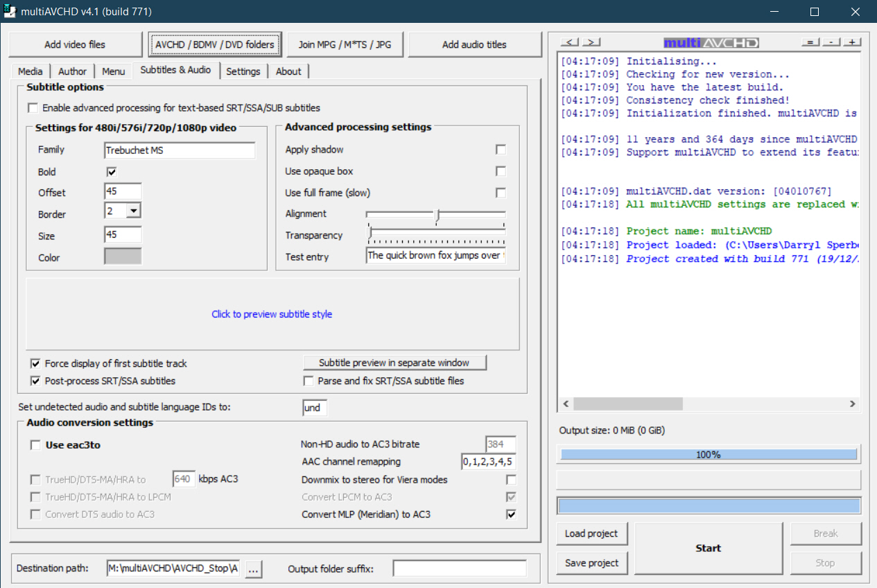Click the Save project button
Viewport: 877px width, 588px height.
coord(592,563)
